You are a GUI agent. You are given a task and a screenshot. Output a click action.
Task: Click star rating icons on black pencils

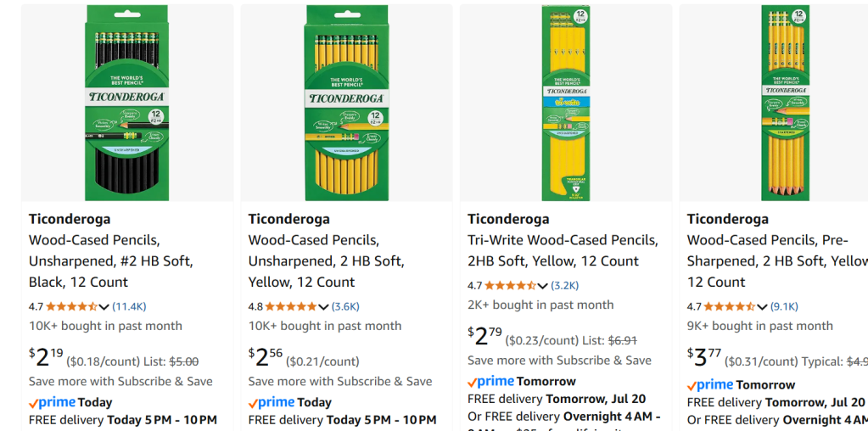[x=72, y=307]
